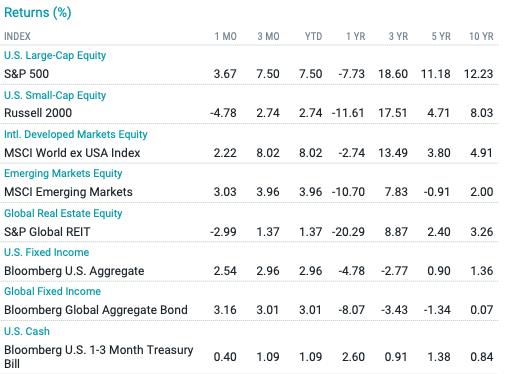Open the Emerging Markets Equity link
This screenshot has width=505, height=374.
(x=63, y=173)
